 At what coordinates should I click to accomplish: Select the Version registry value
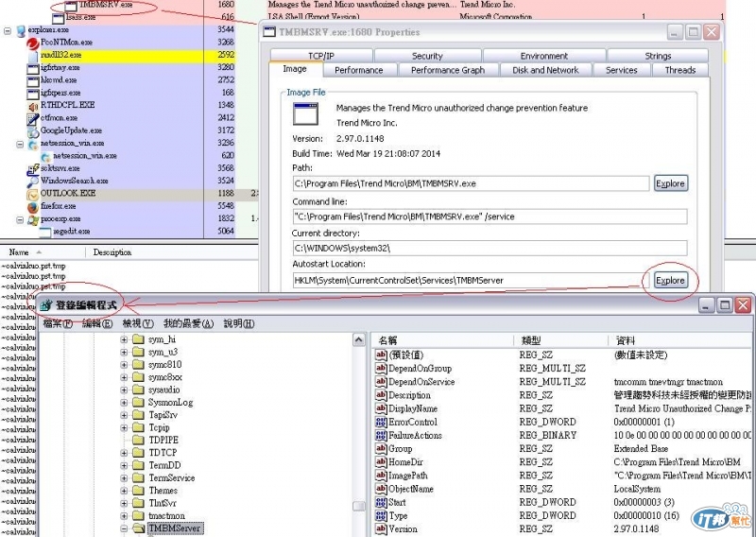click(404, 529)
